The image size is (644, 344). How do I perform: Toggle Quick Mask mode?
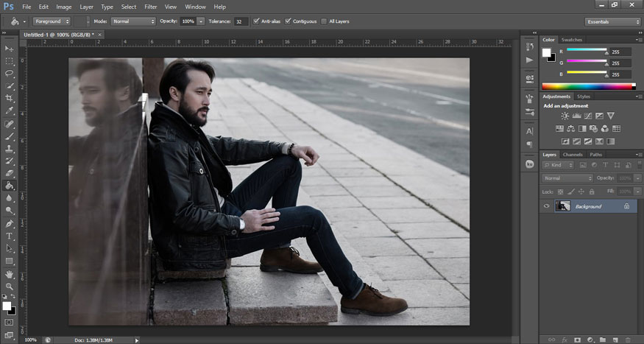[x=9, y=323]
